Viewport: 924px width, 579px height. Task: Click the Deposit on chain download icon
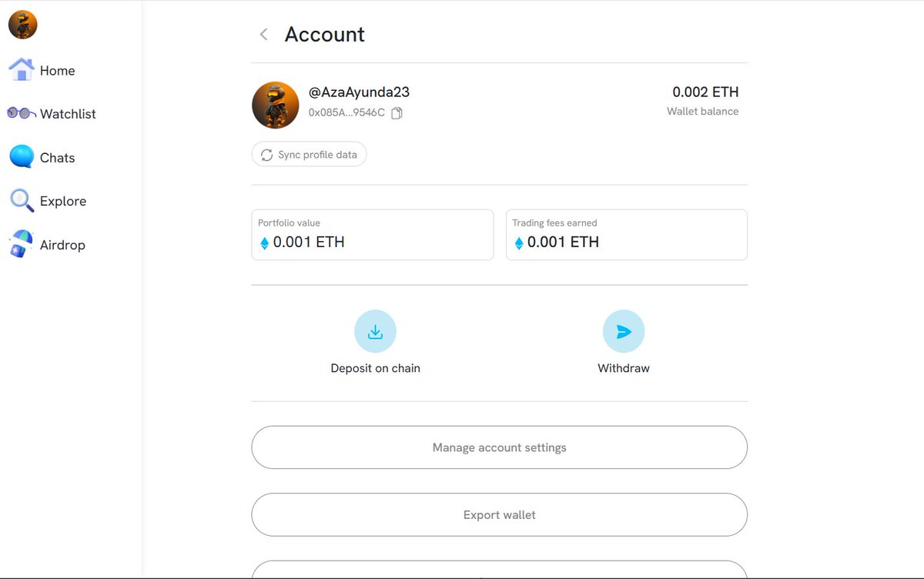pyautogui.click(x=375, y=331)
